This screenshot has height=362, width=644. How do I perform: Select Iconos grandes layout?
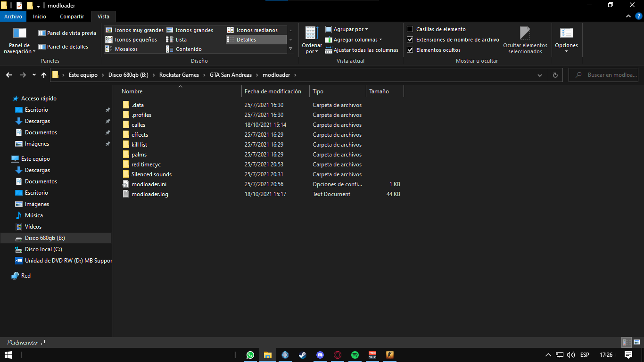point(190,30)
